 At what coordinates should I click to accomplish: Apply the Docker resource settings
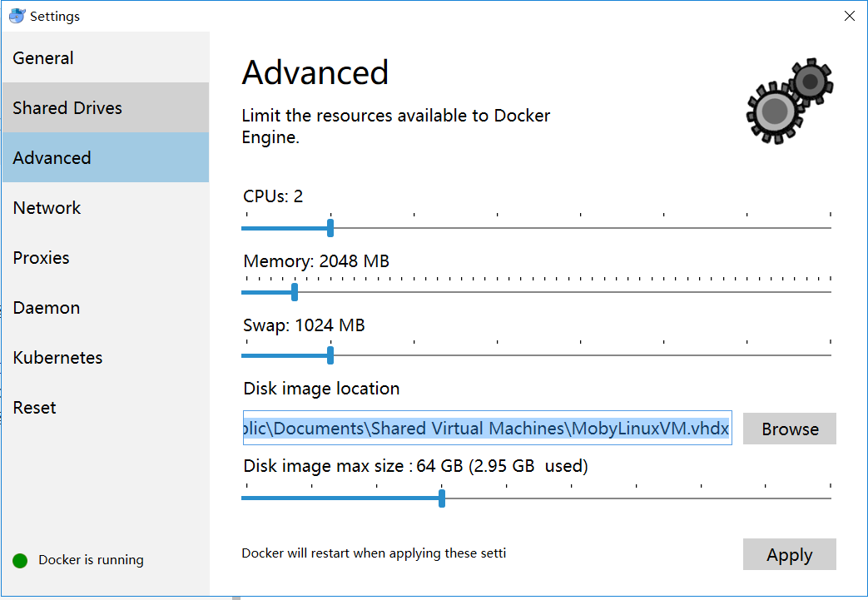click(789, 553)
